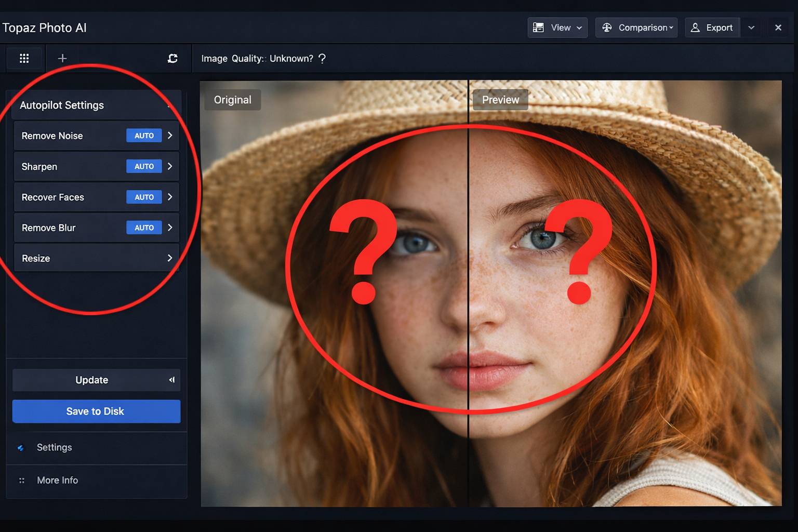The width and height of the screenshot is (798, 532).
Task: Toggle AUTO for Recover Faces
Action: tap(144, 197)
